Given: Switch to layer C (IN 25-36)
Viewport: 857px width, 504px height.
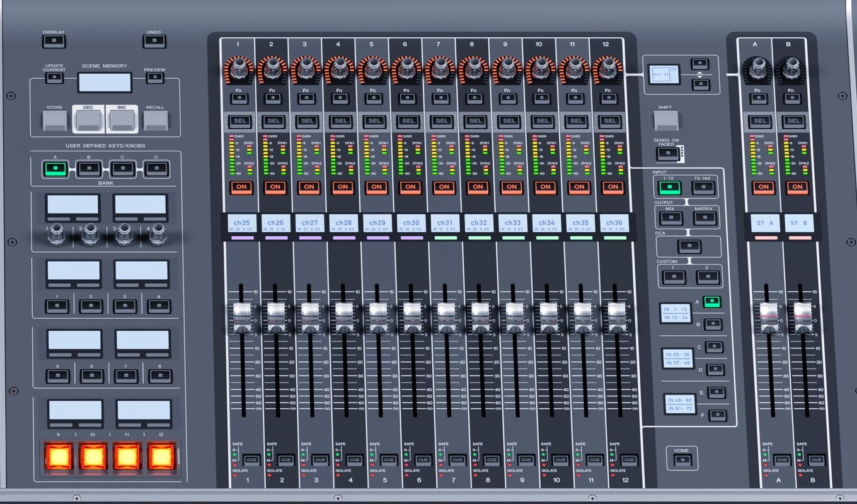Looking at the screenshot, I should [713, 347].
